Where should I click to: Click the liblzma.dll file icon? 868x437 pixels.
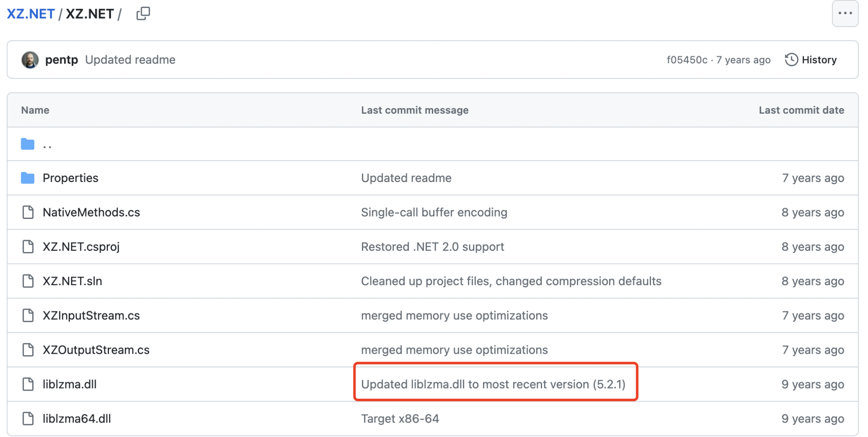28,384
